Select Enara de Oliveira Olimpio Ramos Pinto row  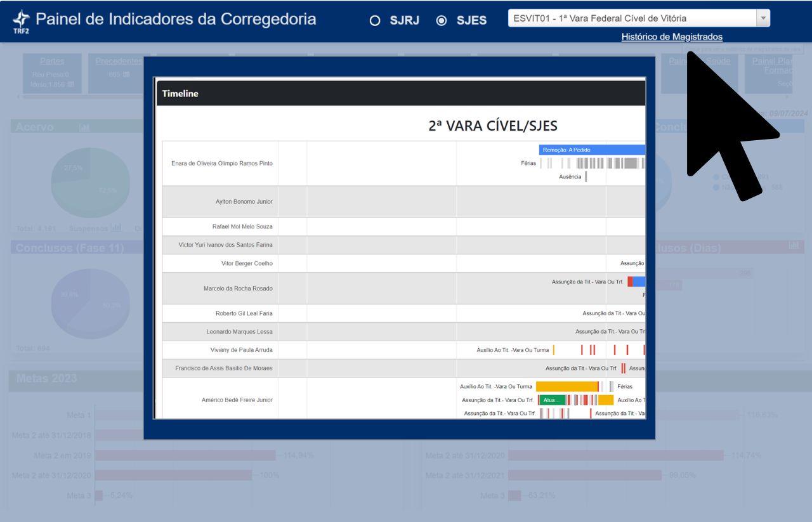221,163
